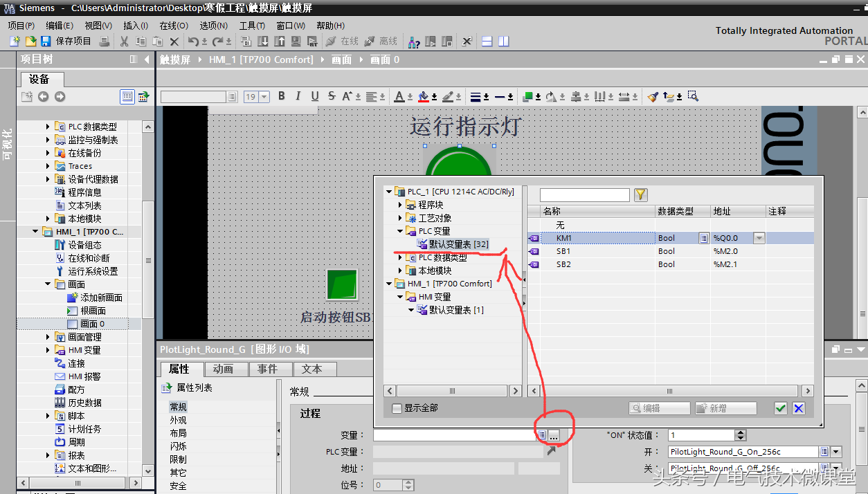868x494 pixels.
Task: Expand the 程序块 node in dialog
Action: point(400,205)
